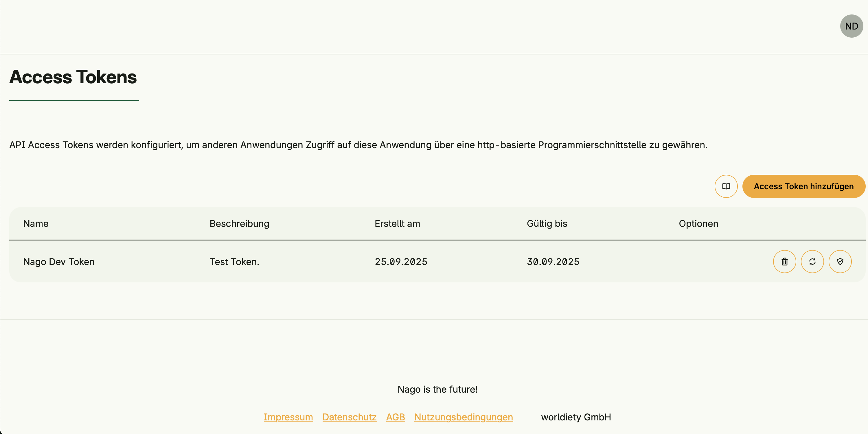Open the shield permissions icon for token
Screen dimensions: 868x434
(840, 262)
